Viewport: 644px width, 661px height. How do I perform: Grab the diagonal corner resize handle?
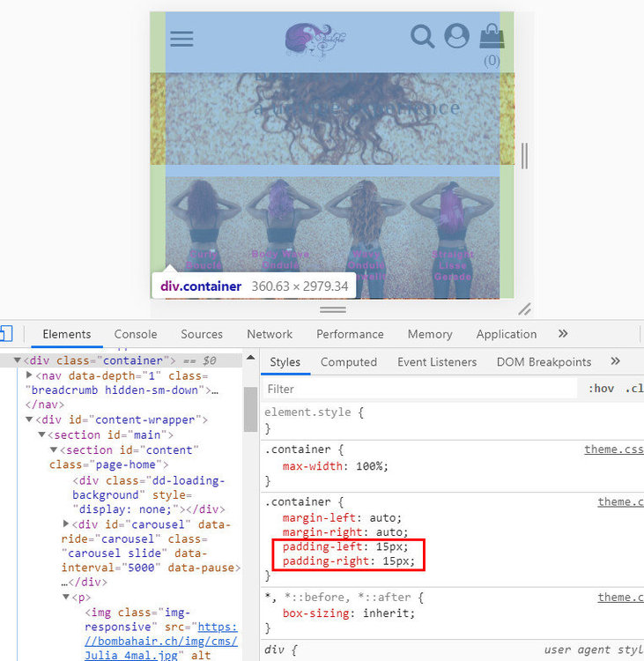pyautogui.click(x=524, y=309)
